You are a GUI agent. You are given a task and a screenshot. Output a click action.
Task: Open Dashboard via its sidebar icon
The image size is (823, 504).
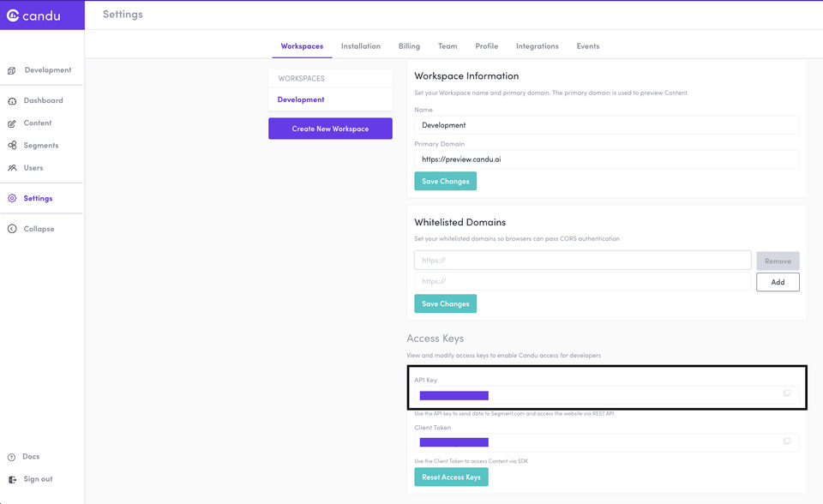pyautogui.click(x=12, y=101)
